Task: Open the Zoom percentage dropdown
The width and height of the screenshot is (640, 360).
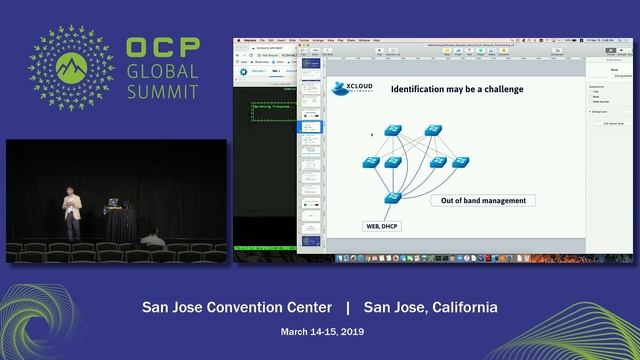Action: pyautogui.click(x=316, y=51)
